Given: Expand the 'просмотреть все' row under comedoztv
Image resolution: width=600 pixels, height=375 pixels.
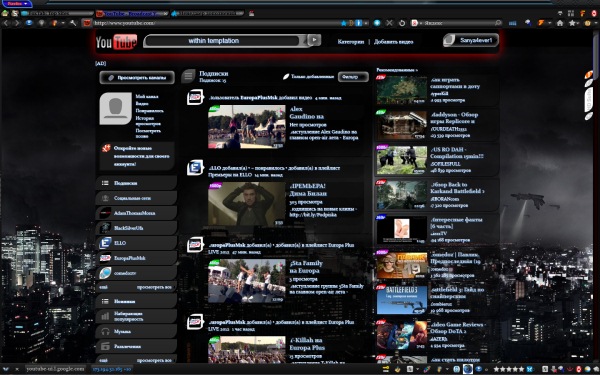Looking at the screenshot, I should click(x=136, y=287).
